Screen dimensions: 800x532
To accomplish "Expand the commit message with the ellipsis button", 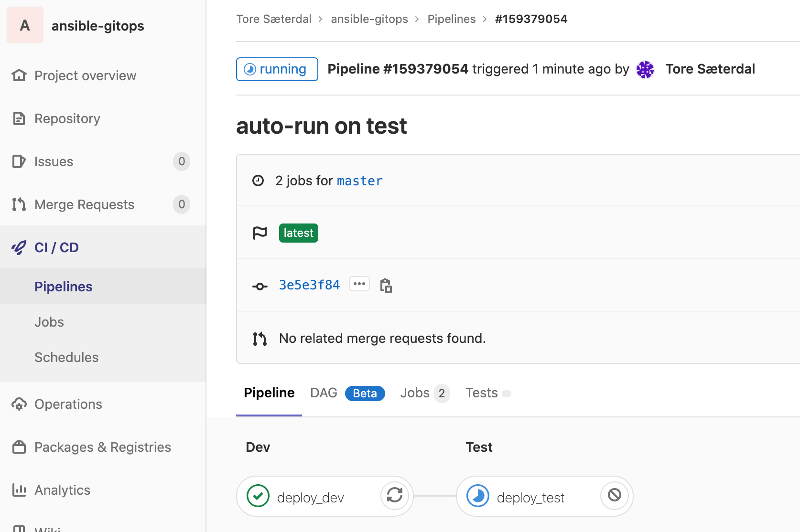I will tap(359, 284).
